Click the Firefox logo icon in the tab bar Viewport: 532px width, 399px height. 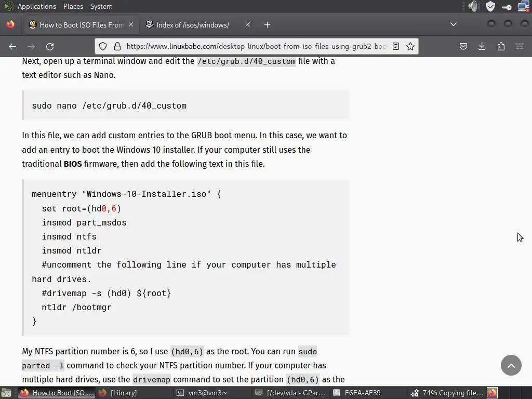click(10, 24)
